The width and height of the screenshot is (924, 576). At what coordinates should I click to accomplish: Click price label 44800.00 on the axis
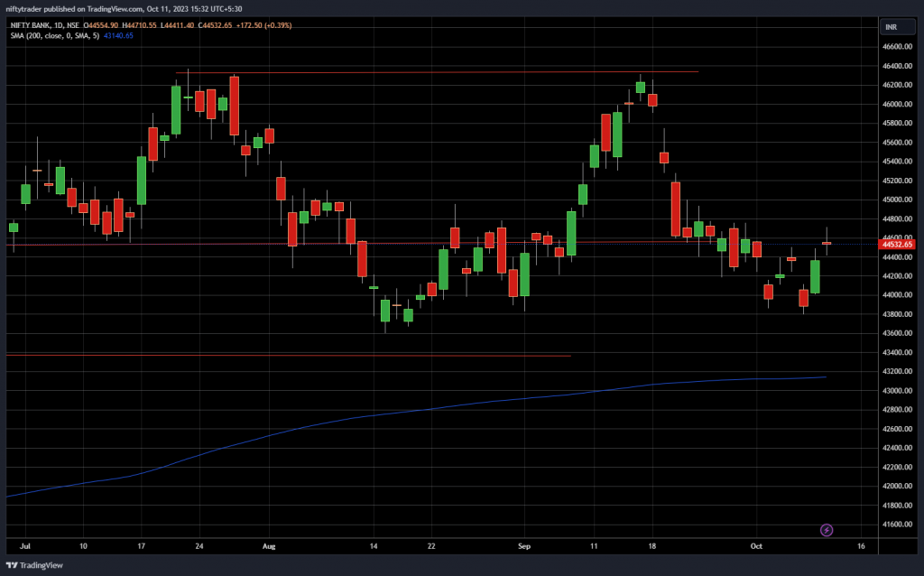click(897, 218)
